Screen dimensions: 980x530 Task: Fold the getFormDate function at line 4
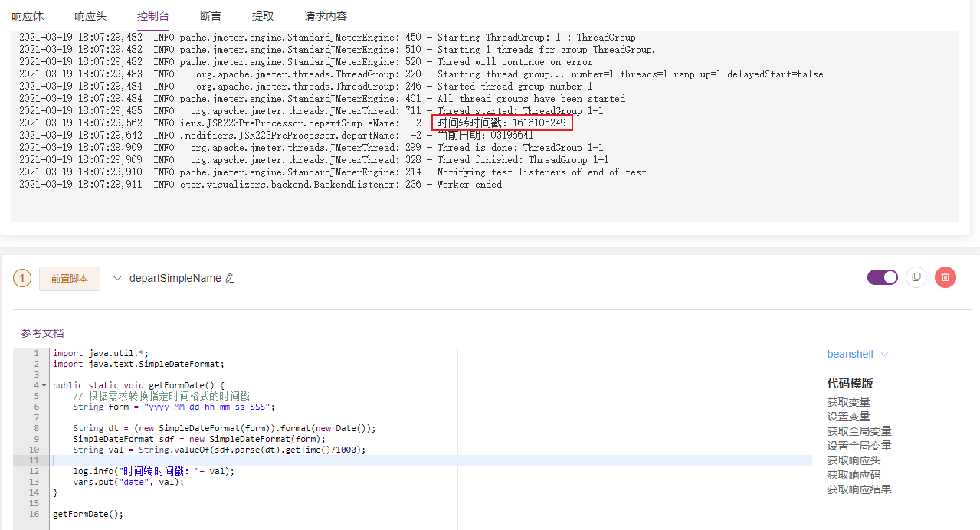click(x=44, y=385)
